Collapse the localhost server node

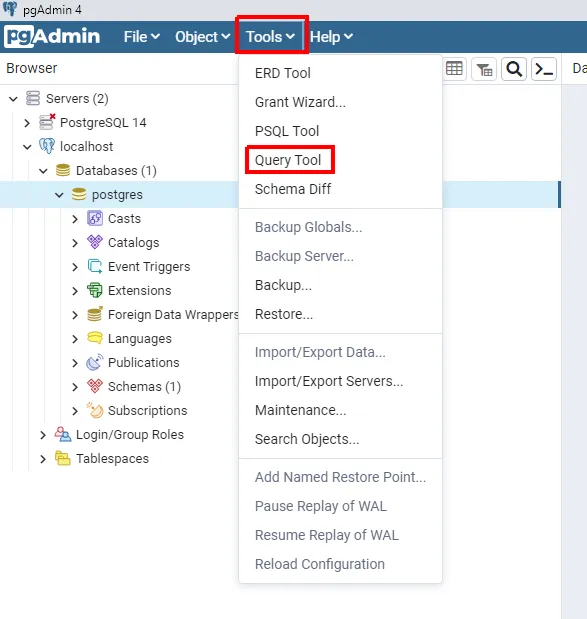[x=27, y=147]
